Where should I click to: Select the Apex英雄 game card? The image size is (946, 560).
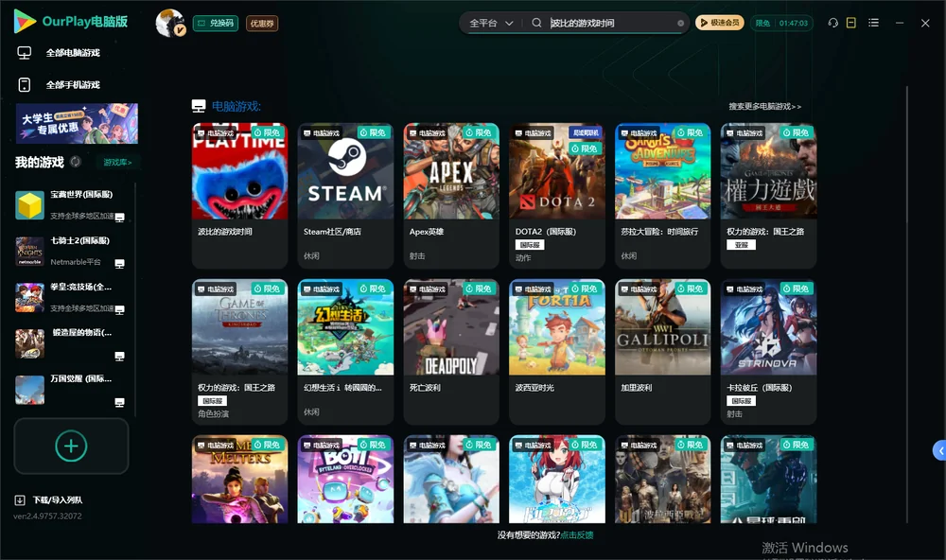pos(451,196)
